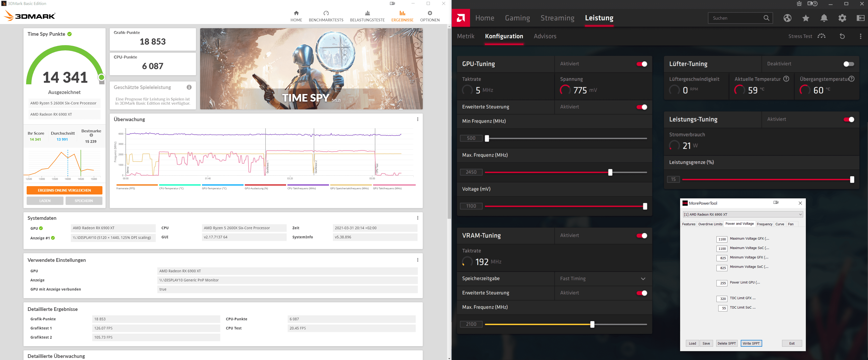
Task: Open Systemdaten three-dot menu
Action: 418,218
